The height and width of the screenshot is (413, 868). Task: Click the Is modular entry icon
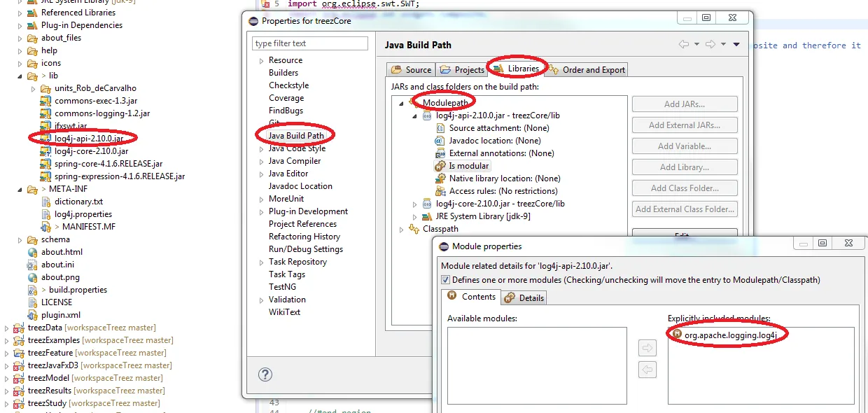tap(440, 166)
